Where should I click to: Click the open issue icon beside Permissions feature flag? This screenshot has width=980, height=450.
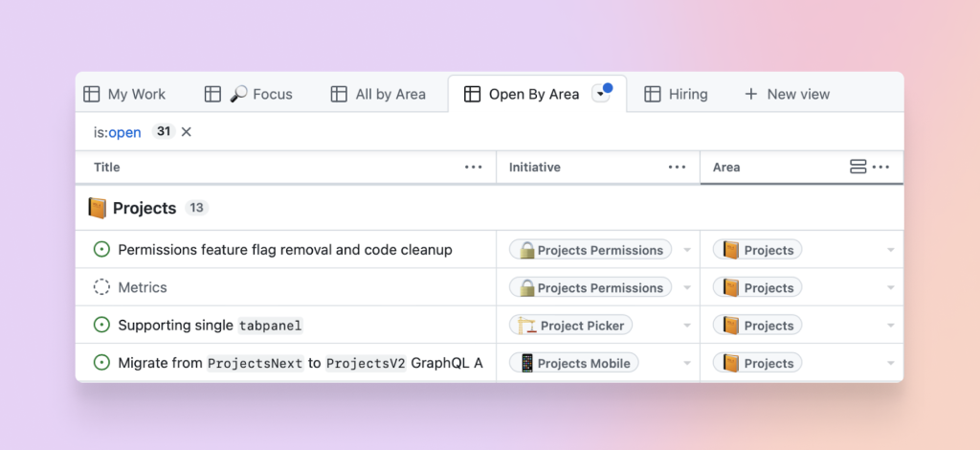pyautogui.click(x=101, y=250)
